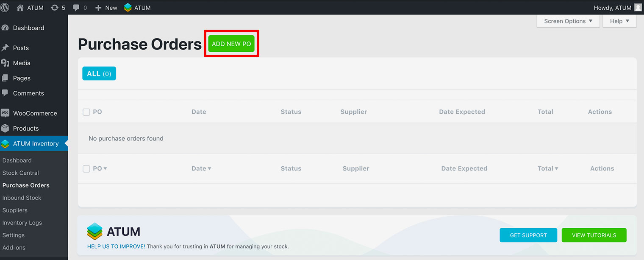The height and width of the screenshot is (260, 644).
Task: Check the select-all checkbox in table header
Action: pos(86,112)
